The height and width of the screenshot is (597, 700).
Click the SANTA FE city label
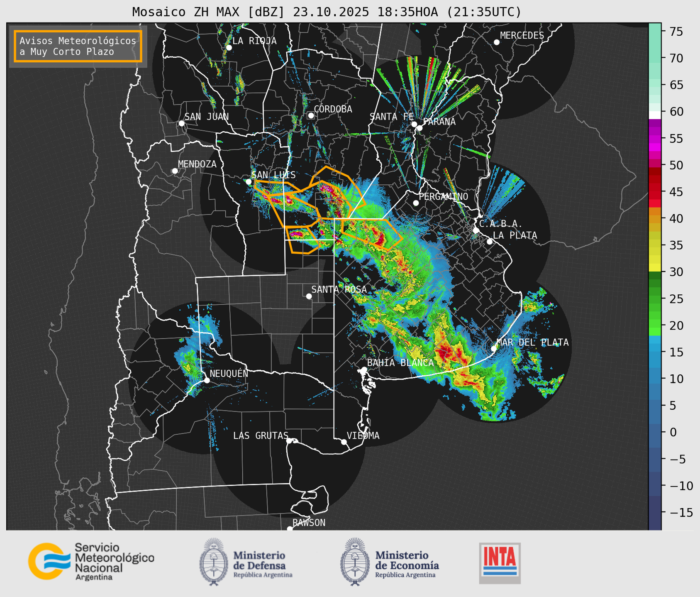392,117
